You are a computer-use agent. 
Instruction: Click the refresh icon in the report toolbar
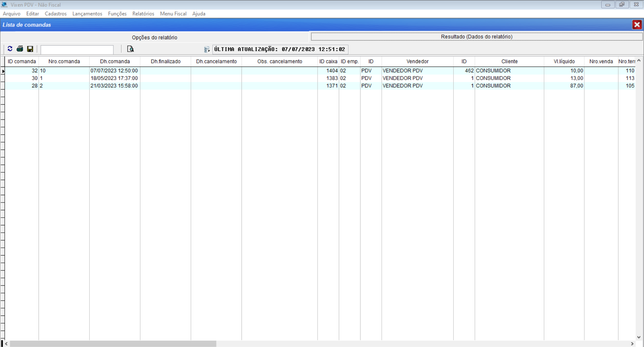(x=10, y=49)
